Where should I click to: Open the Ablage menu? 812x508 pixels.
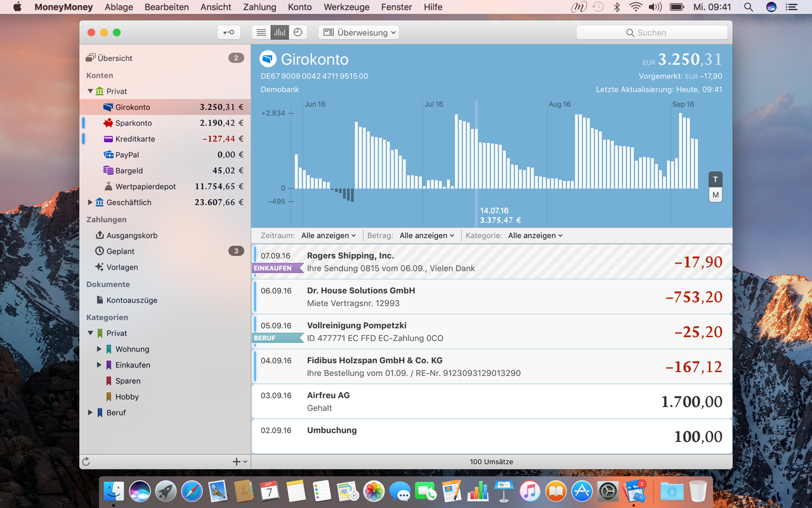coord(119,7)
